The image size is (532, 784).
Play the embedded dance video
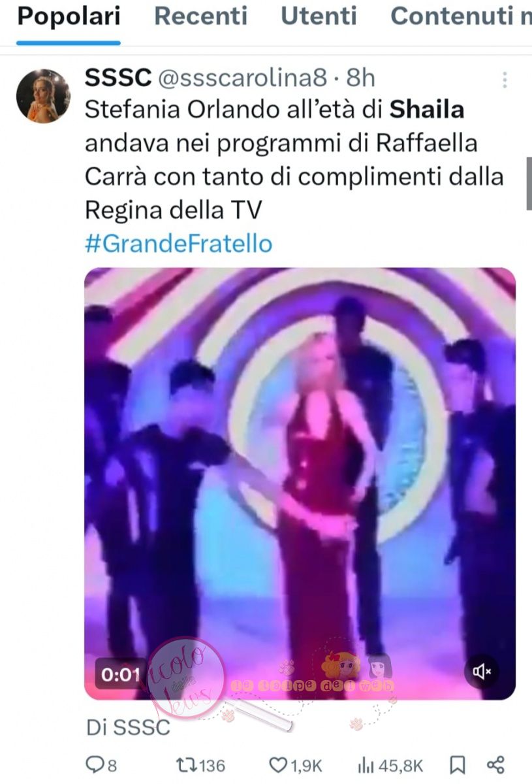click(300, 483)
